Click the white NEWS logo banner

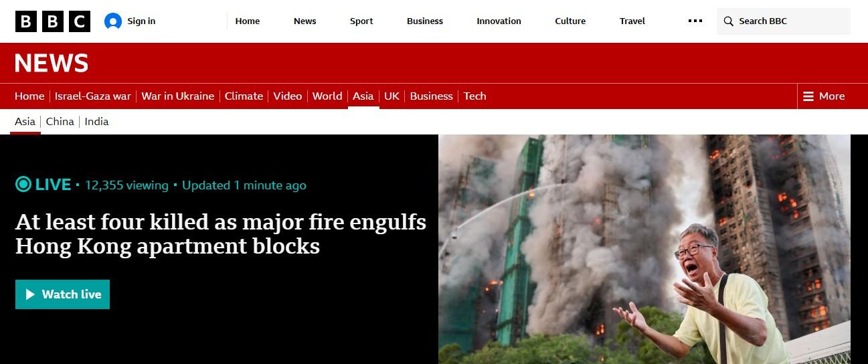52,64
